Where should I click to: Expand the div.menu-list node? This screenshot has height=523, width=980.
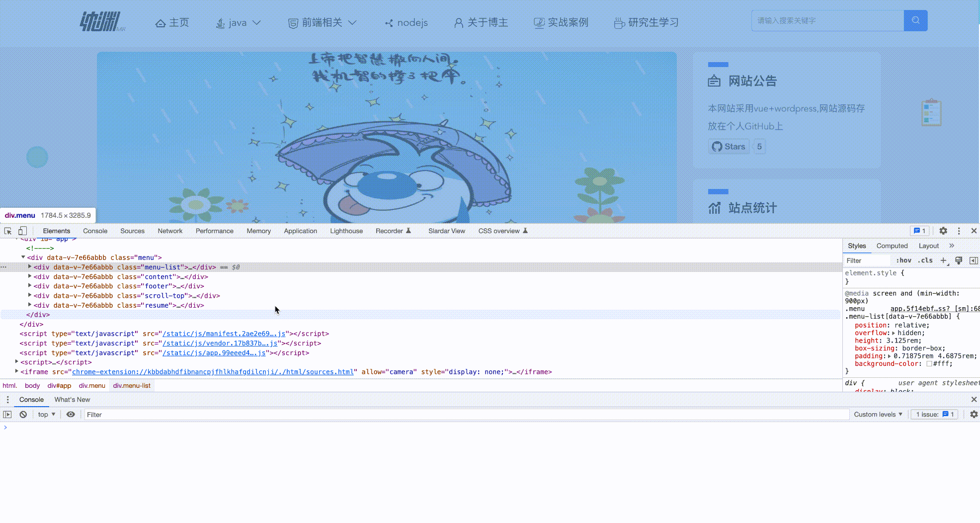click(x=29, y=267)
